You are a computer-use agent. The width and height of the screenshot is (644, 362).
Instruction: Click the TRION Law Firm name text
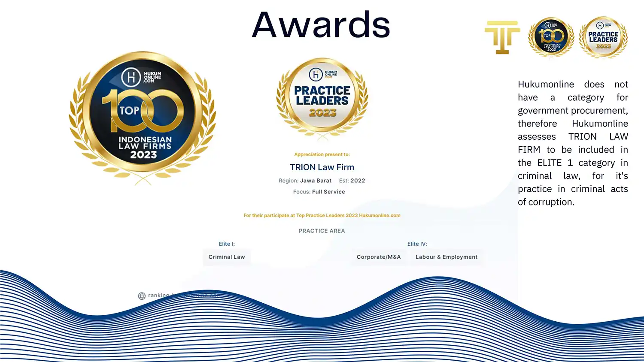(x=322, y=167)
